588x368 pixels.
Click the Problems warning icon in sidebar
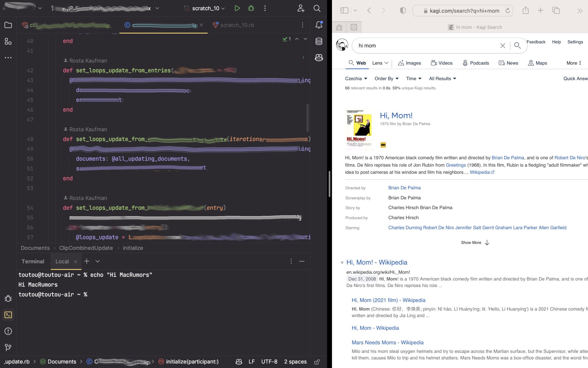click(x=8, y=331)
